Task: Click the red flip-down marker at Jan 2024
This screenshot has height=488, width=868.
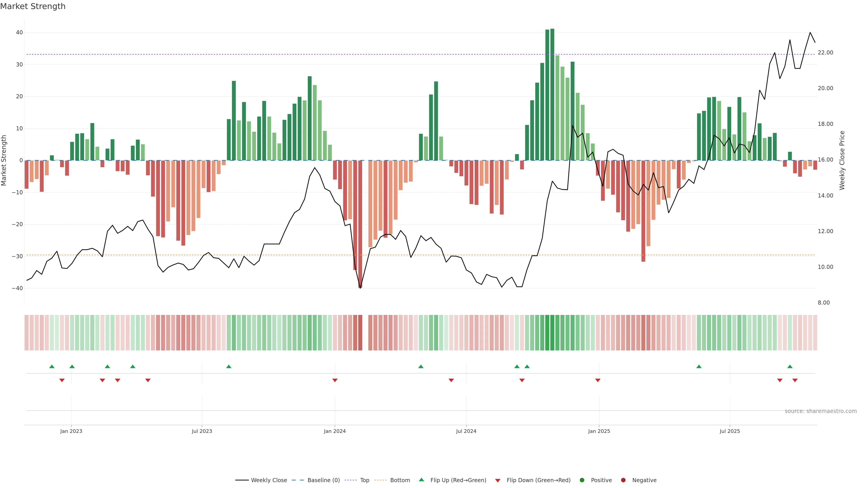Action: (x=335, y=380)
